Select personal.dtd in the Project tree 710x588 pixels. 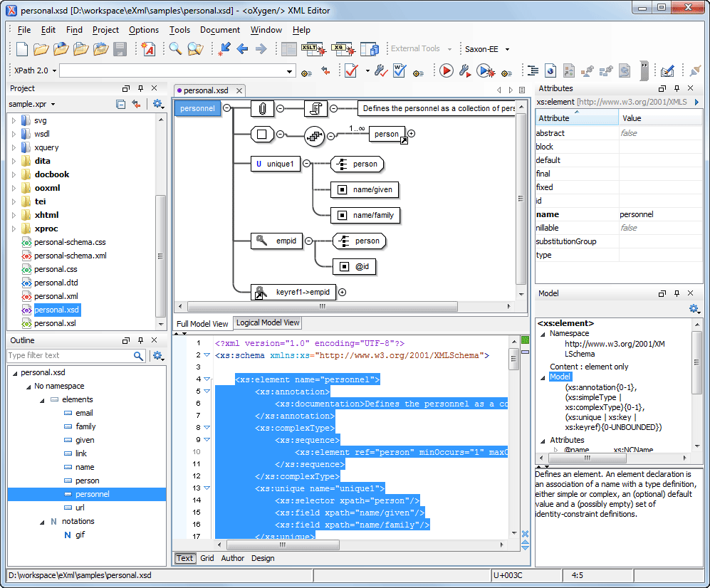click(x=56, y=283)
